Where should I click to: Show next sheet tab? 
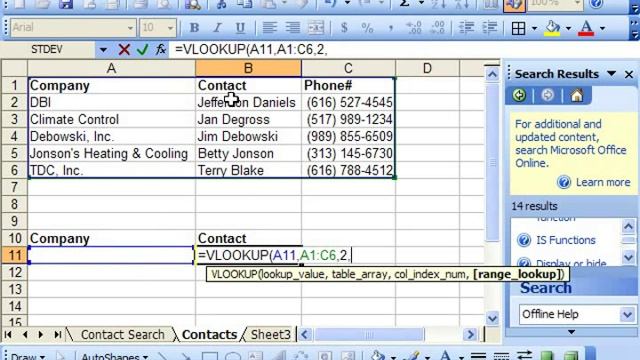pos(40,335)
